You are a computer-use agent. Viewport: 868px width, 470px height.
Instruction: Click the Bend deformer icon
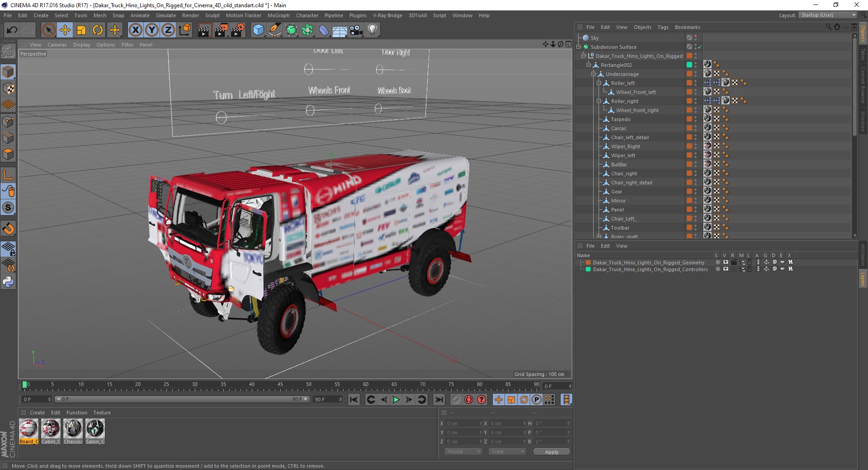pos(324,30)
